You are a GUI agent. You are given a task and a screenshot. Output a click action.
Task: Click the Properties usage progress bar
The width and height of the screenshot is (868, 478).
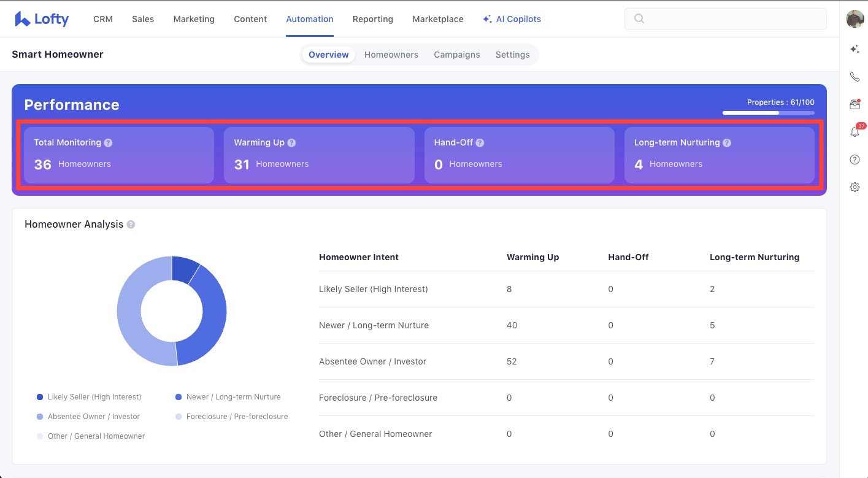point(768,113)
